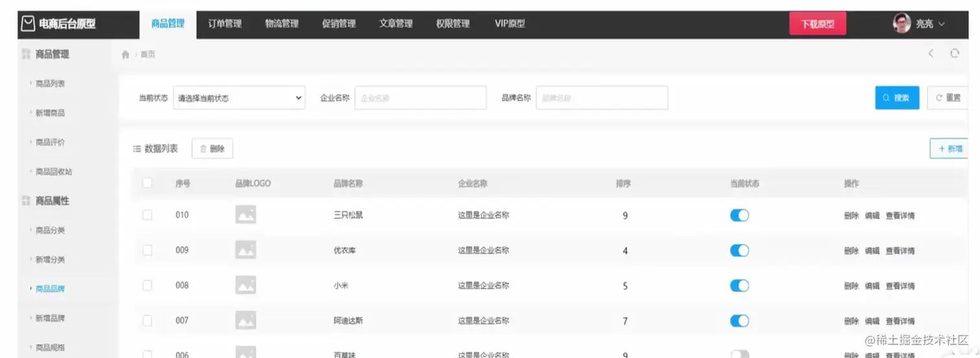Focus the 品牌名称 input field
The width and height of the screenshot is (980, 358).
602,98
